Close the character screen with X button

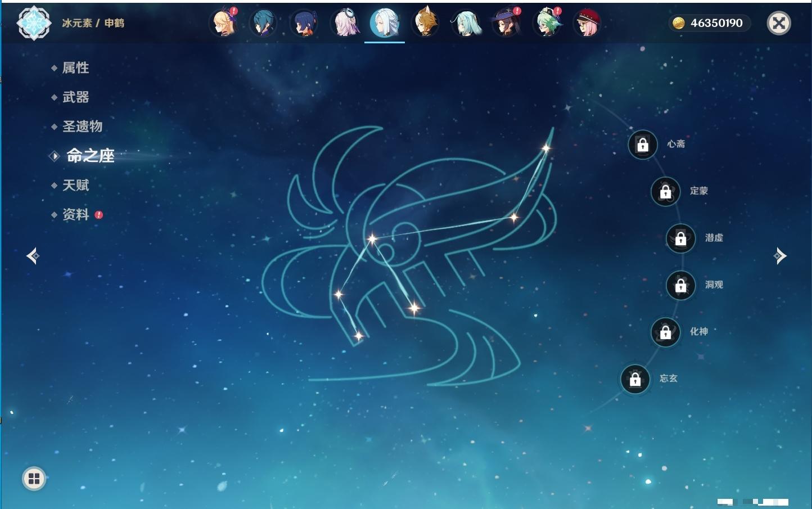coord(779,23)
